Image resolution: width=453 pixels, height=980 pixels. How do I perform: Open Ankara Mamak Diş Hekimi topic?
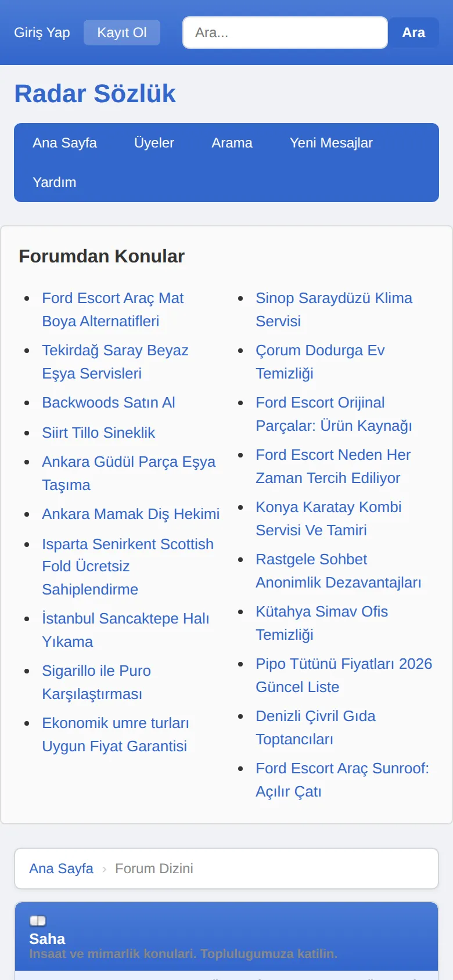pos(131,514)
